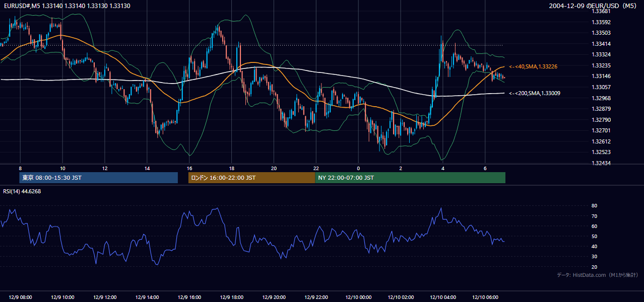Click RSI scale value 60

(595, 226)
